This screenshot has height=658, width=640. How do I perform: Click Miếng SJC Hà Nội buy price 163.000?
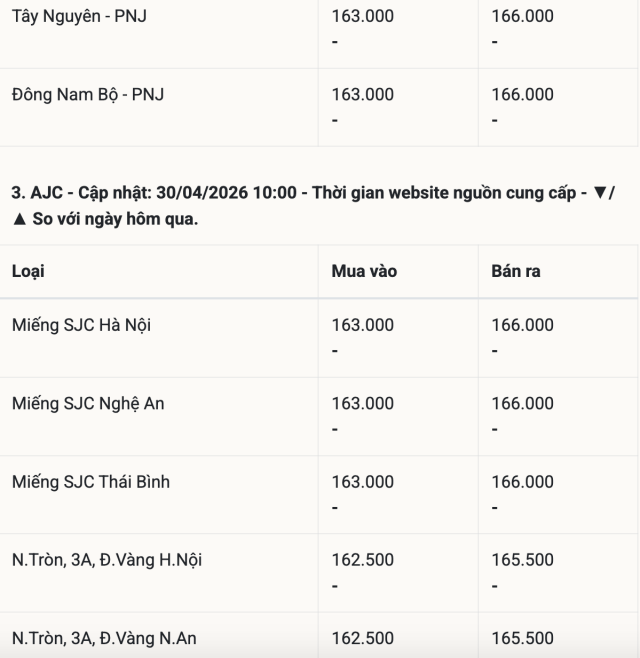pos(363,325)
